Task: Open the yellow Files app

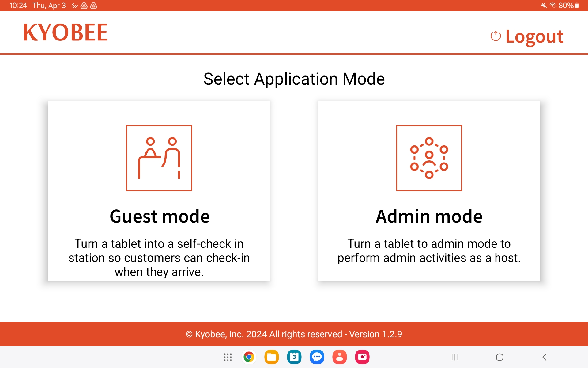Action: [271, 357]
